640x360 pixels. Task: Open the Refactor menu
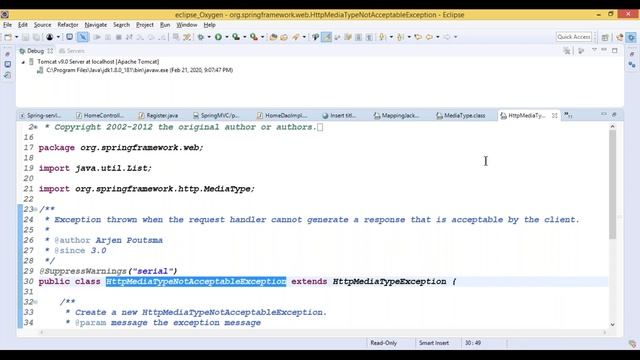(x=68, y=25)
